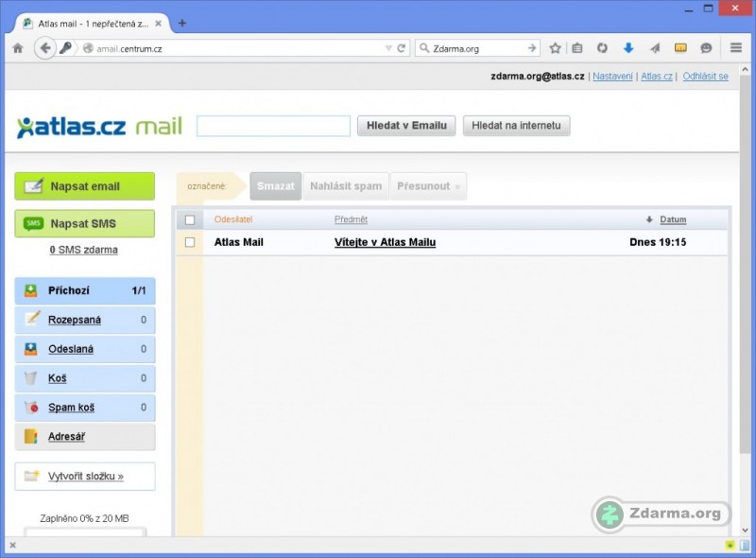Click the key icon beside the address bar
The height and width of the screenshot is (558, 756).
pos(65,48)
